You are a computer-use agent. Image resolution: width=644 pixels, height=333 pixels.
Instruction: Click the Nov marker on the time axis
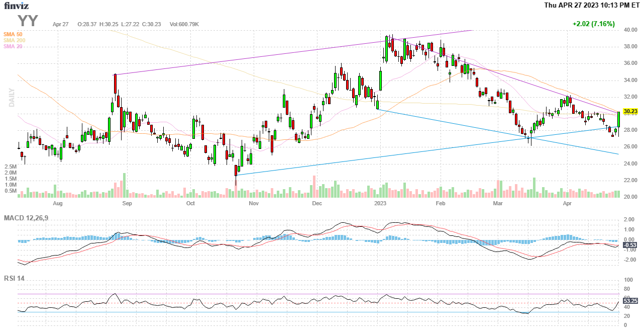tap(253, 204)
